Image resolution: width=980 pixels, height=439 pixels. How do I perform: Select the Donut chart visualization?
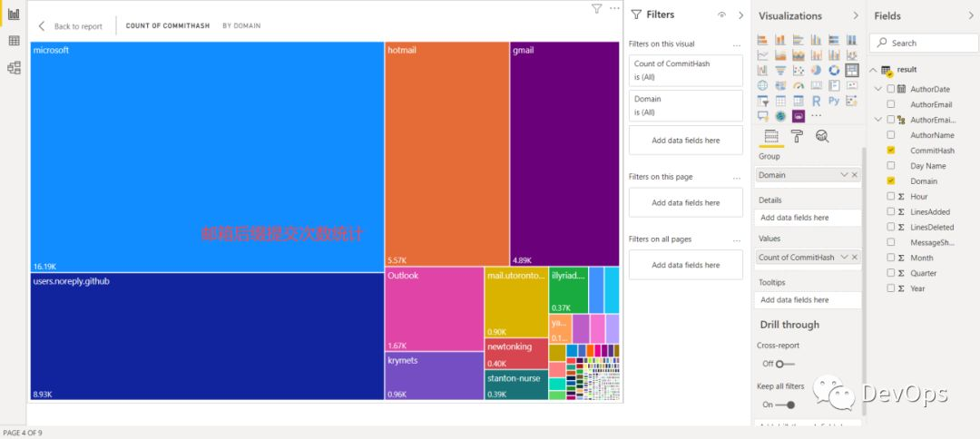[834, 70]
